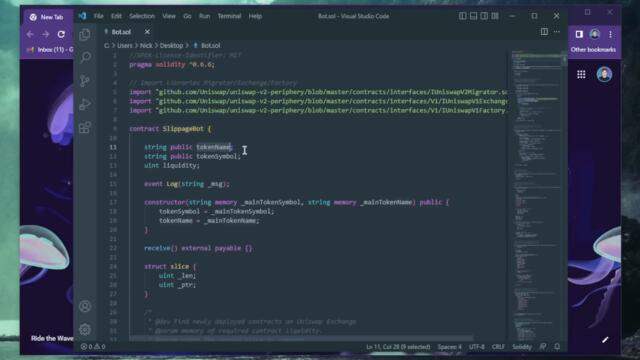Open the Selection menu
Viewport: 640px width, 360px height.
coord(142,16)
